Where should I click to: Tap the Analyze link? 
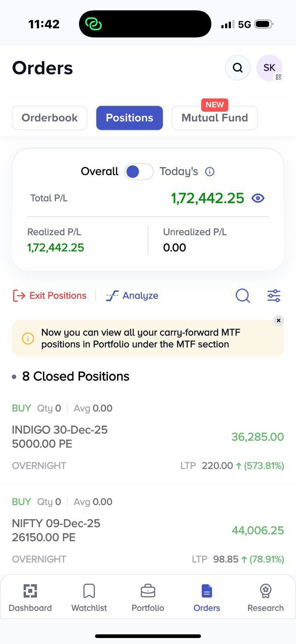132,296
